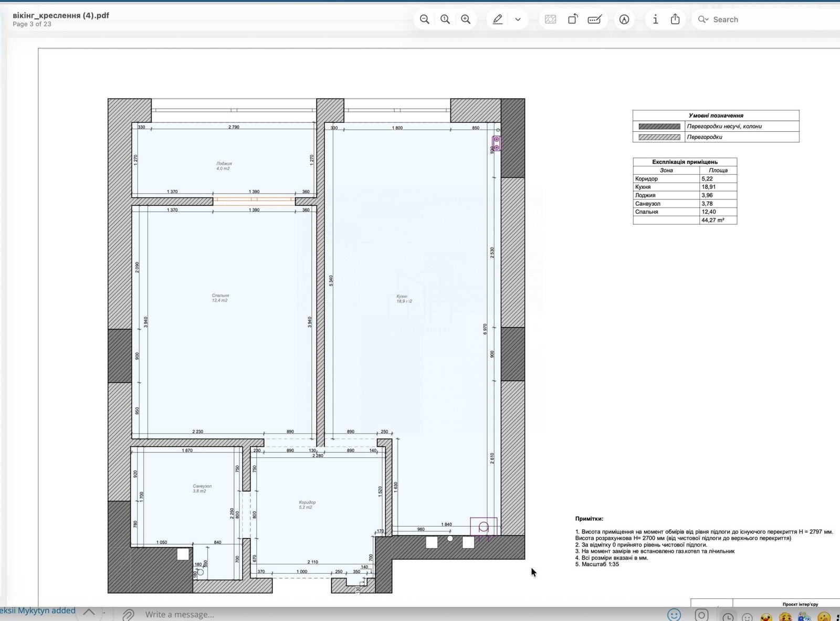Screen dimensions: 840x621
Task: Click the Write a message field
Action: pyautogui.click(x=180, y=614)
